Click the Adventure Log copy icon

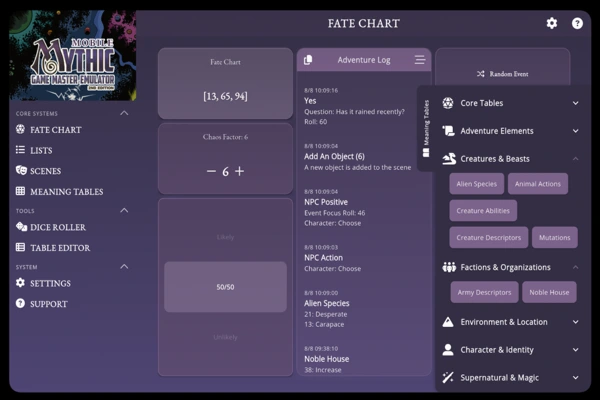[x=308, y=60]
